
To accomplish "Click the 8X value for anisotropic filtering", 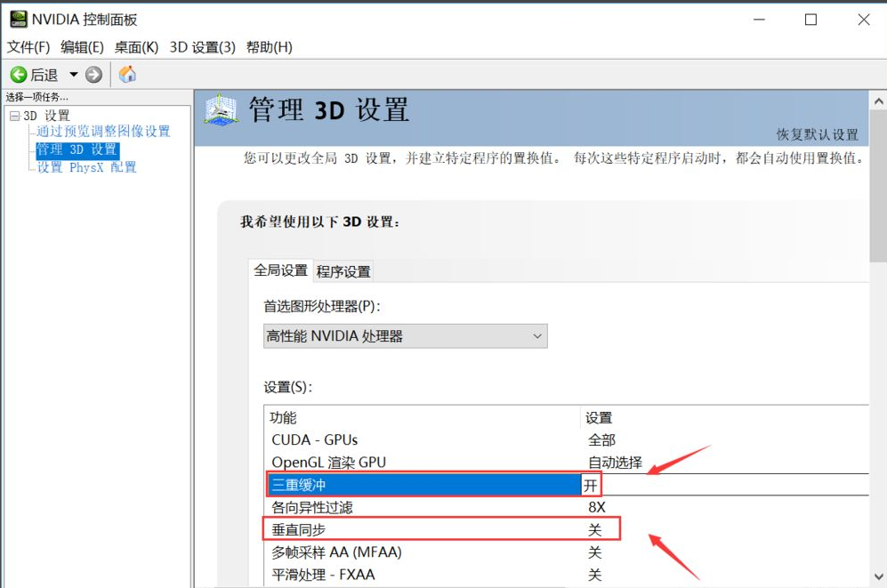I will tap(597, 507).
